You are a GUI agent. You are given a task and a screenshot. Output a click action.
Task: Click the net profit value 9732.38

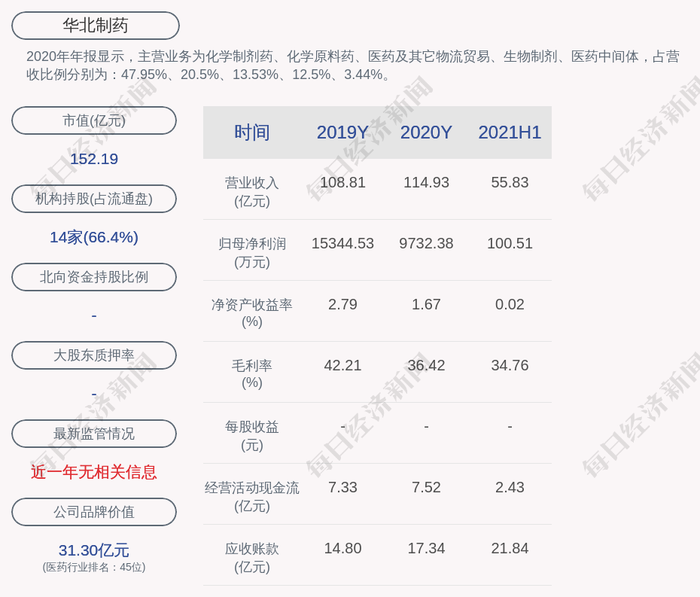(426, 243)
